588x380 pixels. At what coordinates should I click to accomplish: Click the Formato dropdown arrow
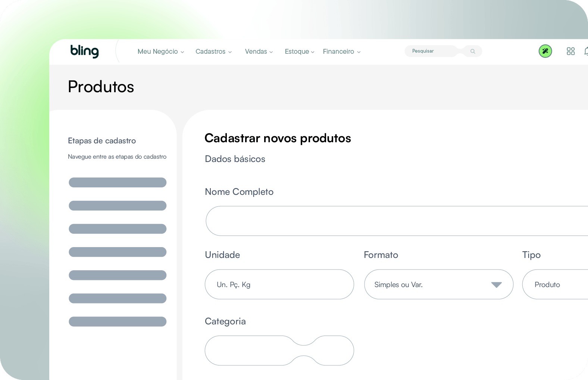[x=496, y=285]
